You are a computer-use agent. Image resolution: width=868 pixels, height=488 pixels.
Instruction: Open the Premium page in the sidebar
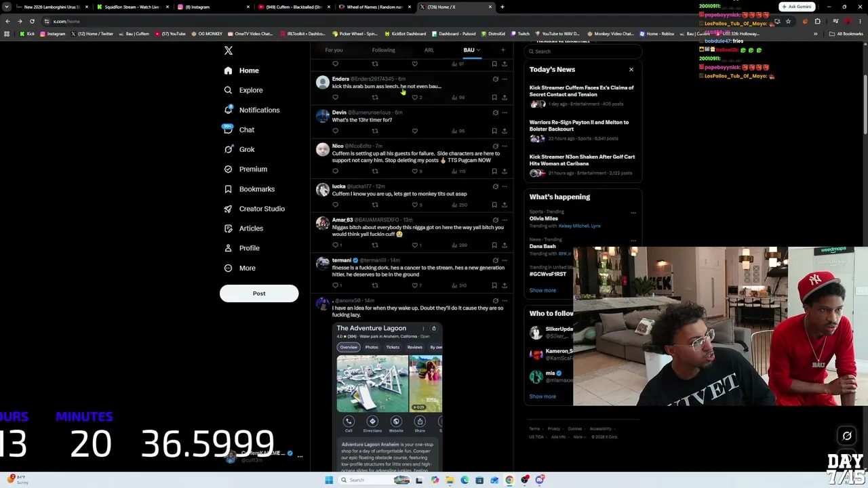tap(245, 169)
